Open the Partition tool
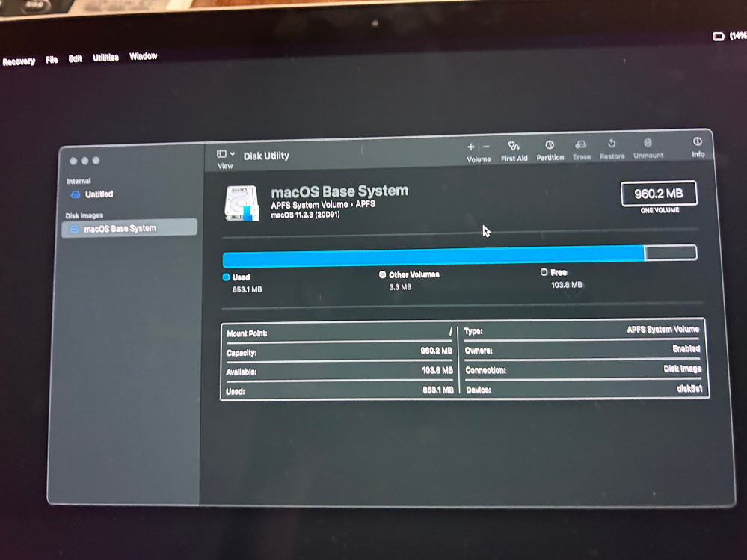The height and width of the screenshot is (560, 747). [x=550, y=150]
